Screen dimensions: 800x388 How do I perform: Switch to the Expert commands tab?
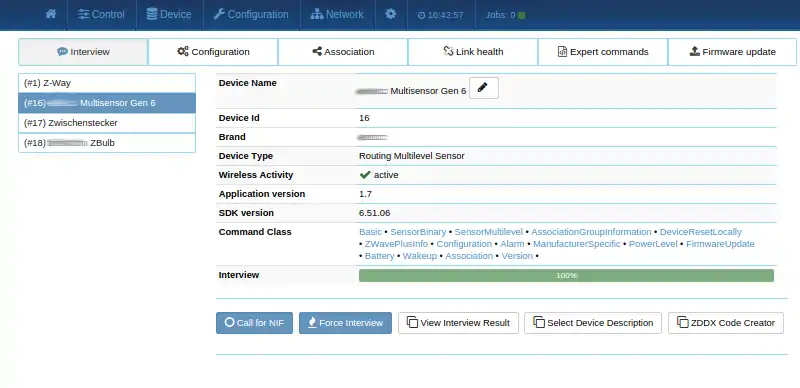click(603, 52)
